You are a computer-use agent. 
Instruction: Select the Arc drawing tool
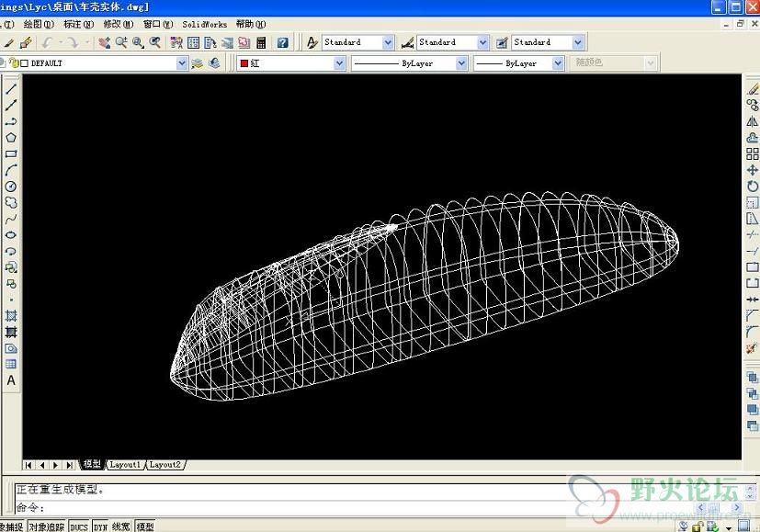pyautogui.click(x=11, y=171)
